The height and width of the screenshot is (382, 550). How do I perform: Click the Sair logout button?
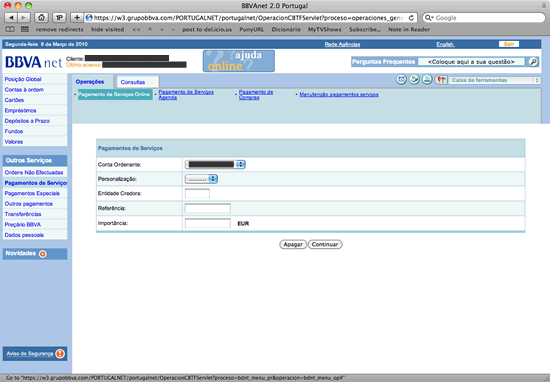tap(509, 44)
